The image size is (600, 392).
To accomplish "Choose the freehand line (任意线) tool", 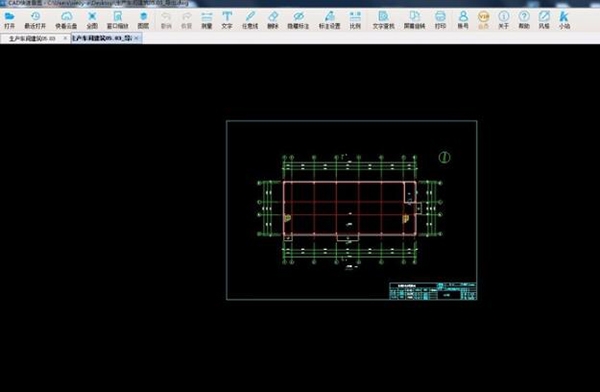I will click(250, 20).
